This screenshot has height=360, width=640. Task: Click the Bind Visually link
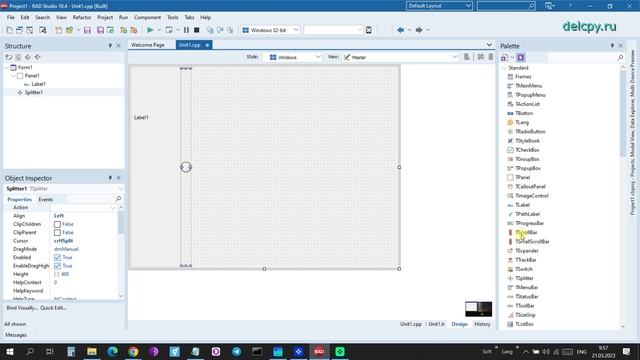(22, 308)
